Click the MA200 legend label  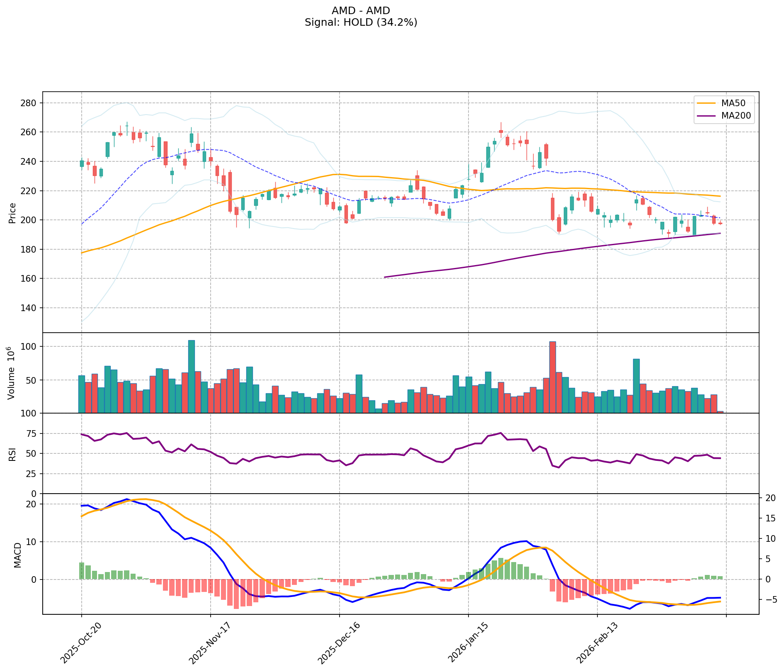(x=736, y=116)
